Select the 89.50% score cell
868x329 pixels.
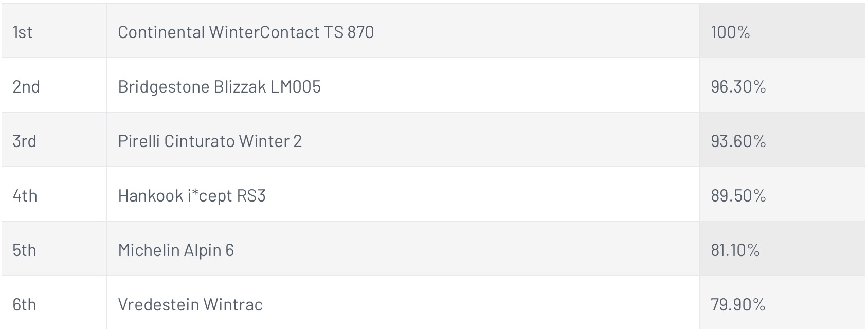pos(783,194)
